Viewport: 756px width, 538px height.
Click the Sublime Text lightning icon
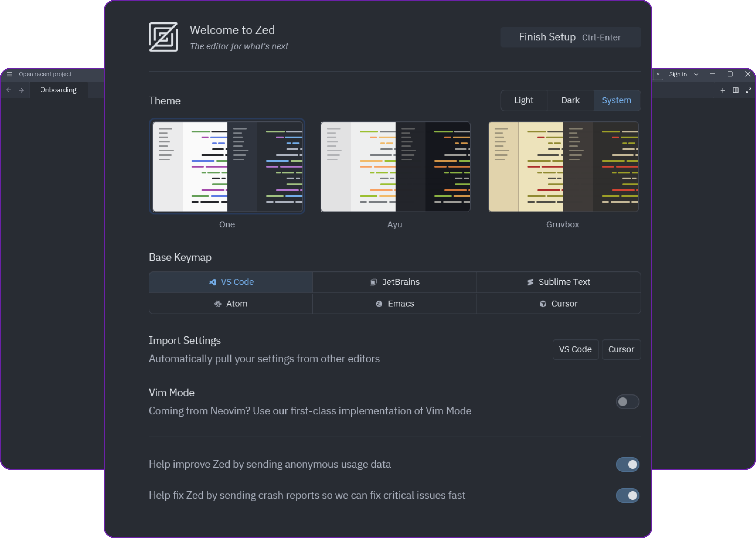pos(530,282)
